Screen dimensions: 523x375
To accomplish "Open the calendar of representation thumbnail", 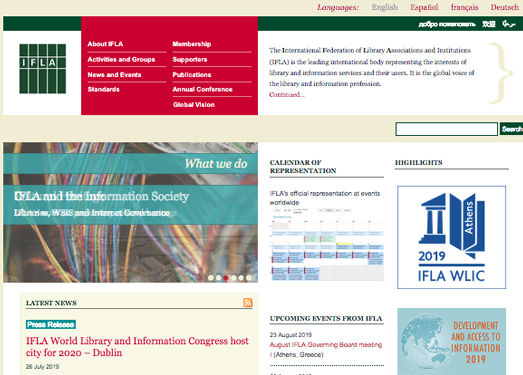I will (327, 245).
